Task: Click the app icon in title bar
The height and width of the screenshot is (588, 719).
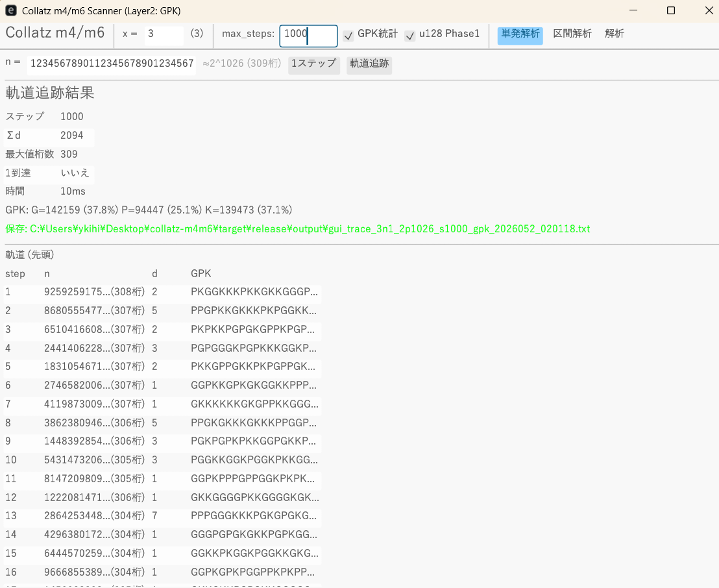Action: click(x=11, y=11)
